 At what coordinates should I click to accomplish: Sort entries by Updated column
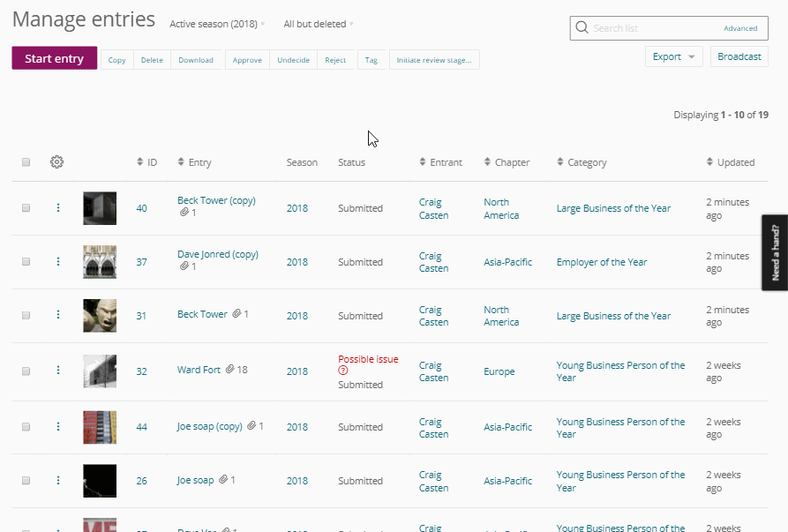pyautogui.click(x=731, y=162)
